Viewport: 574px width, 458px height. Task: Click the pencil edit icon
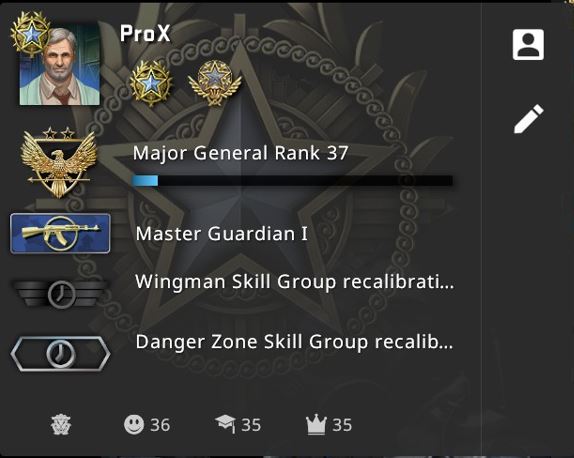coord(529,119)
